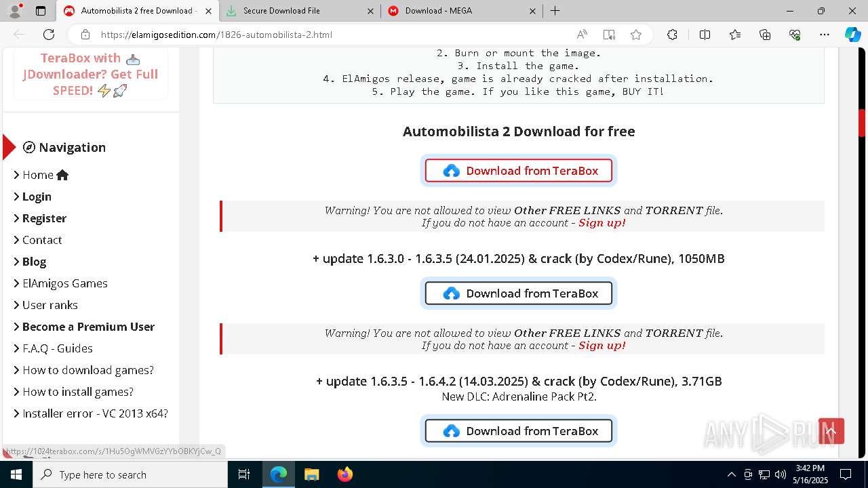Click the first Sign up! link
This screenshot has width=868, height=488.
click(601, 223)
